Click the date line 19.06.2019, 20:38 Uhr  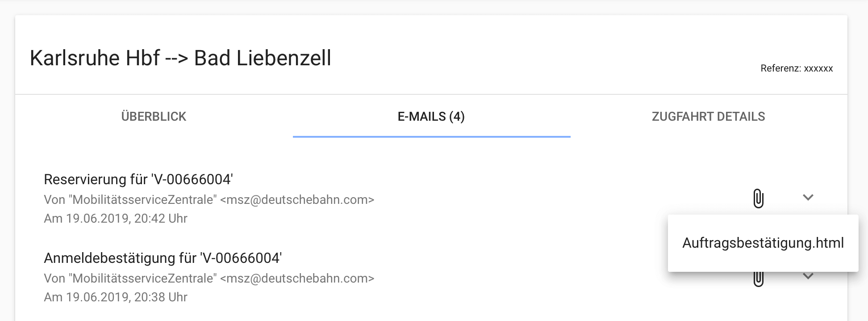[x=116, y=297]
